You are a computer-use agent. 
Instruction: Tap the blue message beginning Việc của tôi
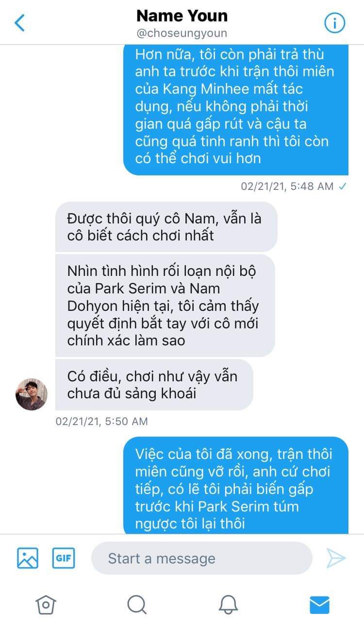[x=236, y=485]
